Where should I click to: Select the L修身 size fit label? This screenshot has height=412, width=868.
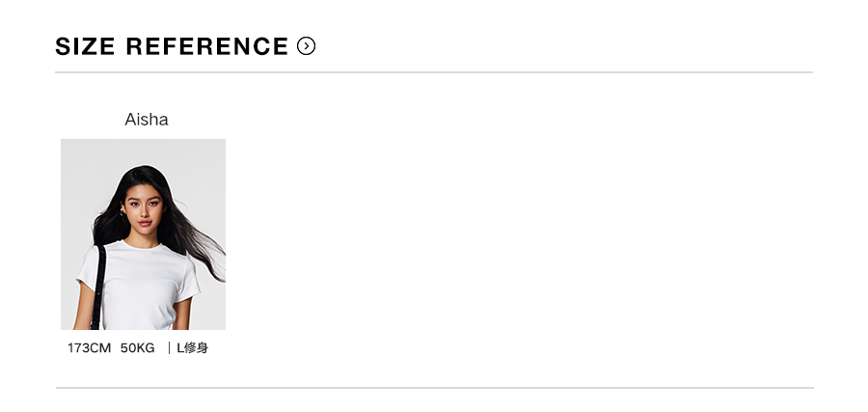pyautogui.click(x=192, y=348)
